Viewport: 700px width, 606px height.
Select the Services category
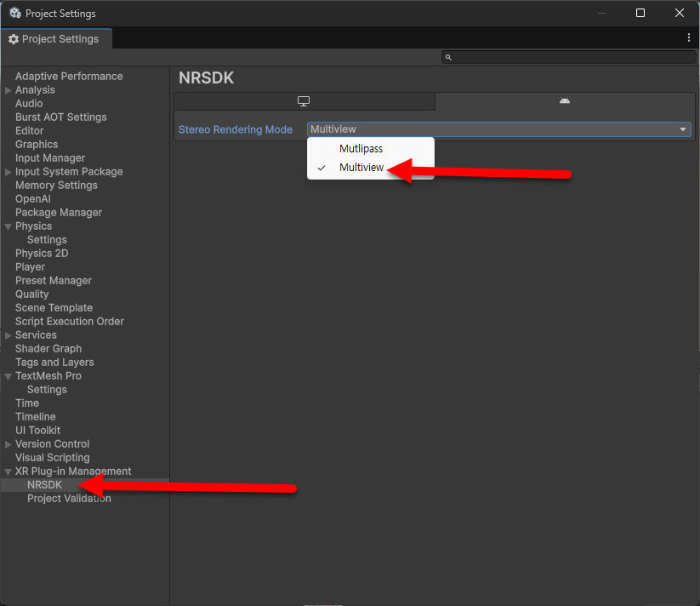point(36,335)
